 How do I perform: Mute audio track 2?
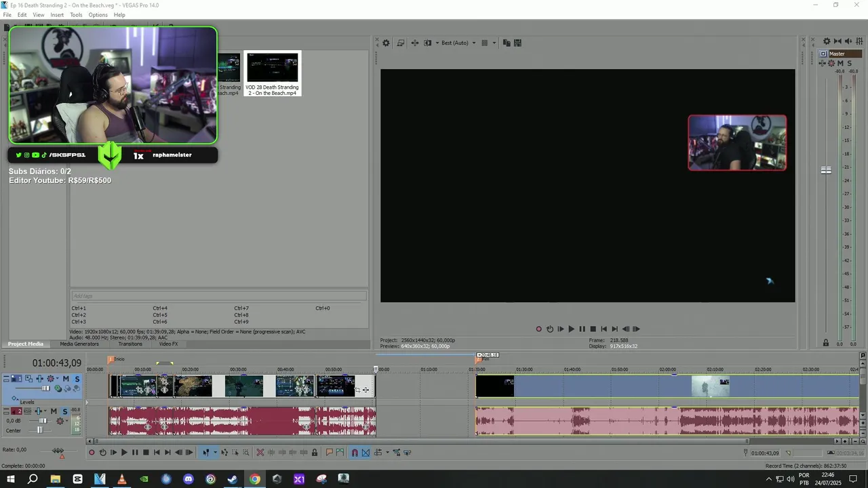[x=54, y=411]
